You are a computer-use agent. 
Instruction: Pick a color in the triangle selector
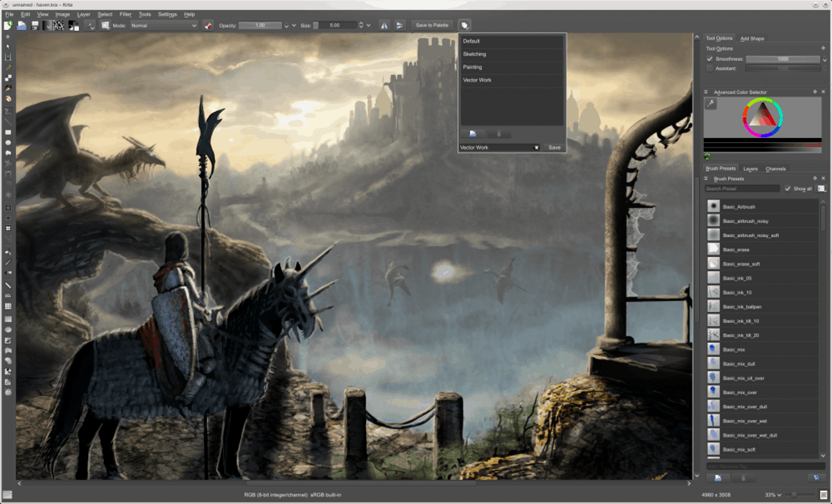click(763, 119)
